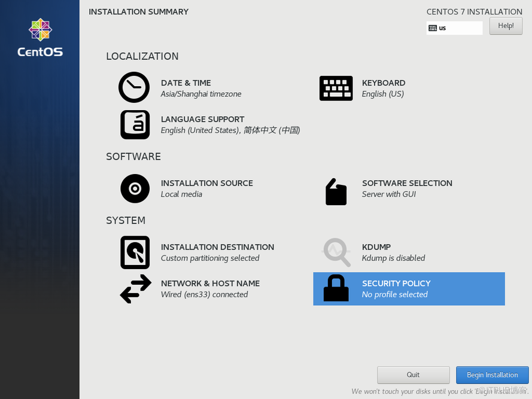Select the SOFTWARE SELECTION heading text
Screen dimensions: 532x399
[x=407, y=184]
